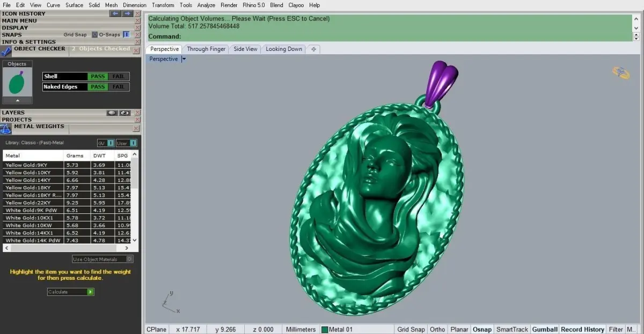
Task: Click the Calculate green arrow icon
Action: point(90,292)
